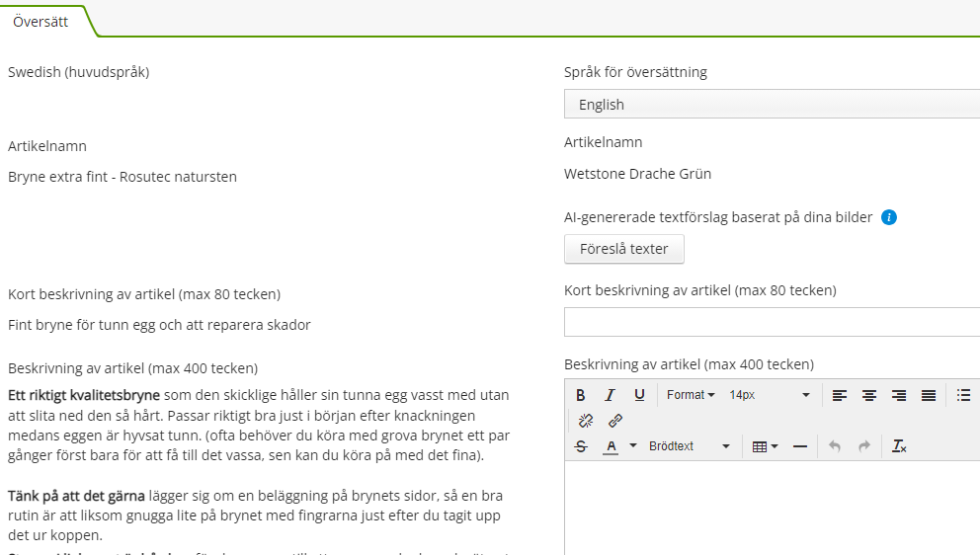Align text left in editor
This screenshot has width=980, height=555.
[x=840, y=395]
